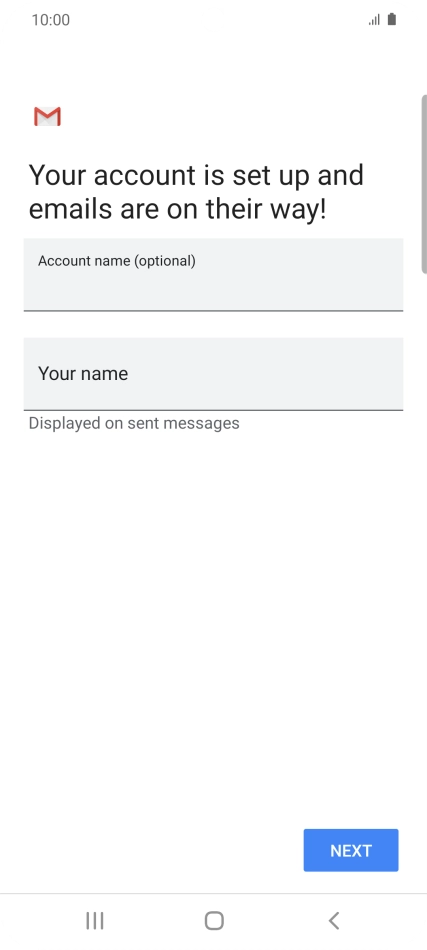Screen dimensions: 427x950
Task: Go to the home screen
Action: [214, 921]
